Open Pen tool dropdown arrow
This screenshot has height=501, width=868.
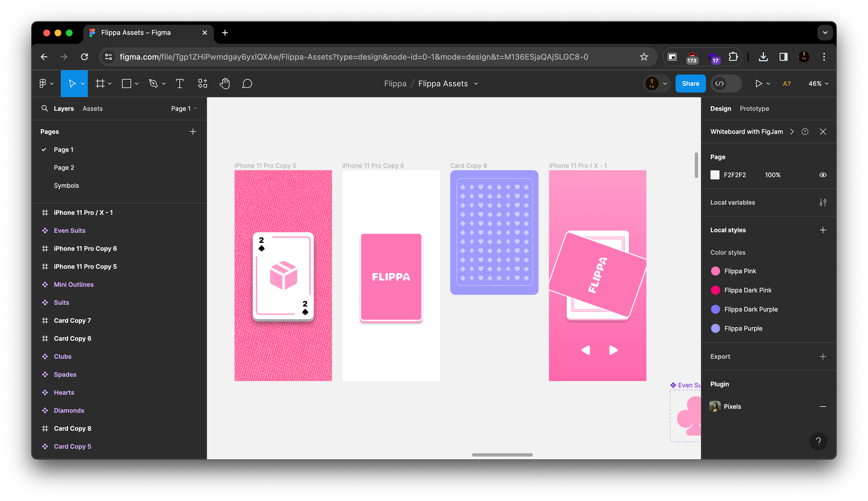tap(164, 84)
